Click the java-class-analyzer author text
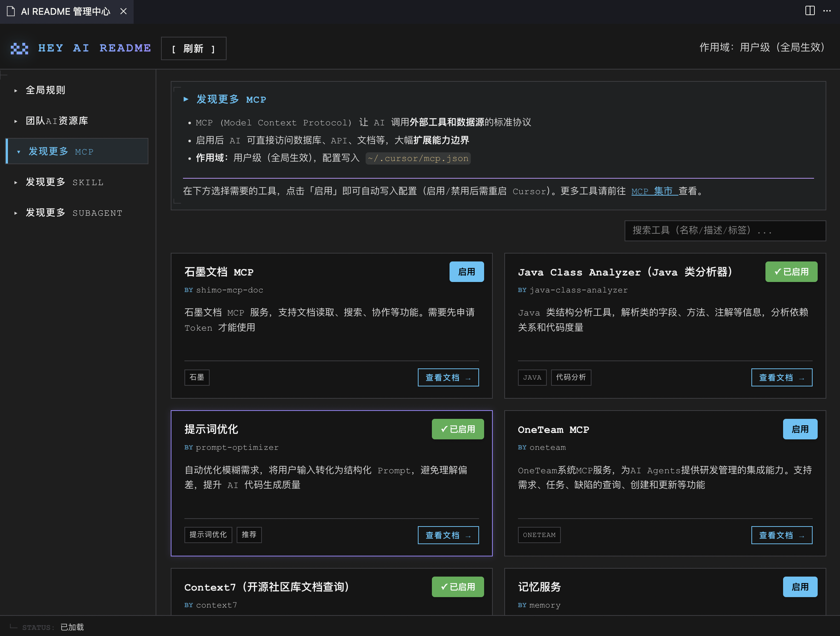840x636 pixels. point(579,291)
